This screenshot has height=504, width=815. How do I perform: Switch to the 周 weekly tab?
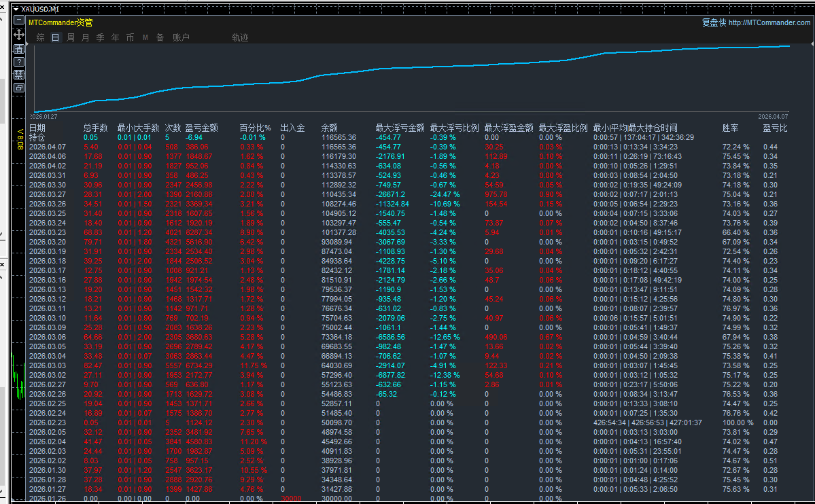pos(71,38)
